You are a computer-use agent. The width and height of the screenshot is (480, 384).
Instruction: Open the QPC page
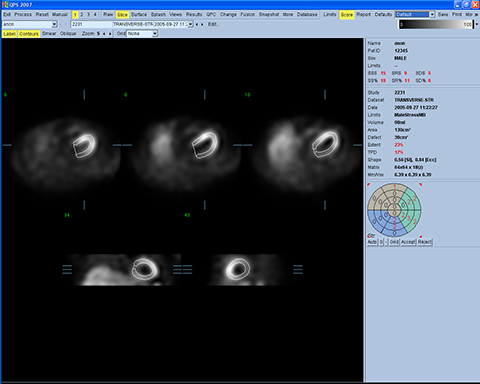click(211, 14)
